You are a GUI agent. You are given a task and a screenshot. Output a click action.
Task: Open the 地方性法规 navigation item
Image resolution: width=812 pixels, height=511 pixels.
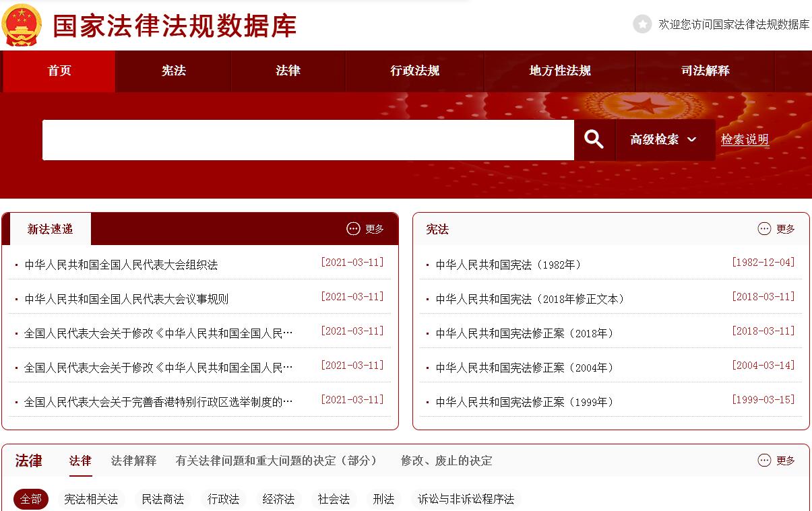coord(559,71)
